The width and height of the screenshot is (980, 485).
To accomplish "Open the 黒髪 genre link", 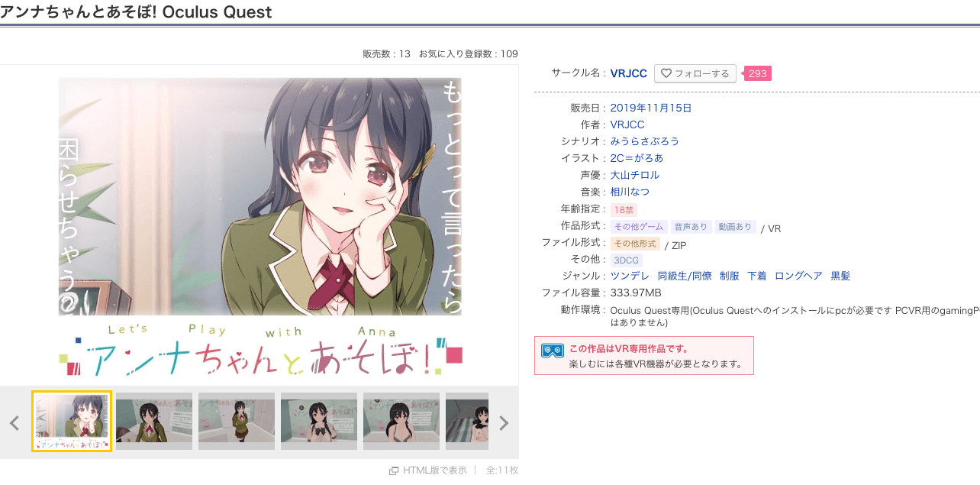I will click(x=840, y=276).
